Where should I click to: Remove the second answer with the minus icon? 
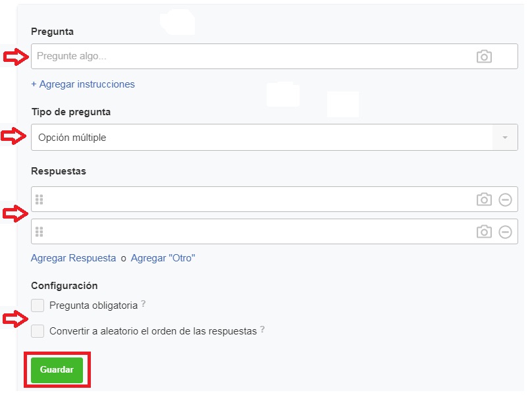pos(505,232)
